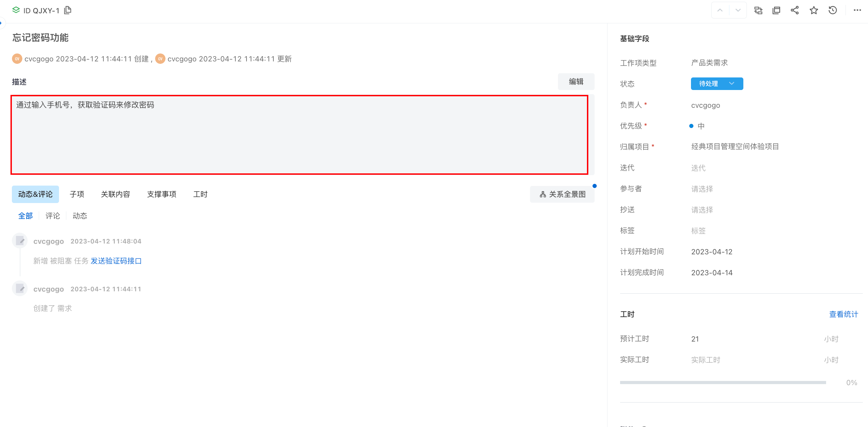
Task: Open the history clock icon
Action: [833, 10]
